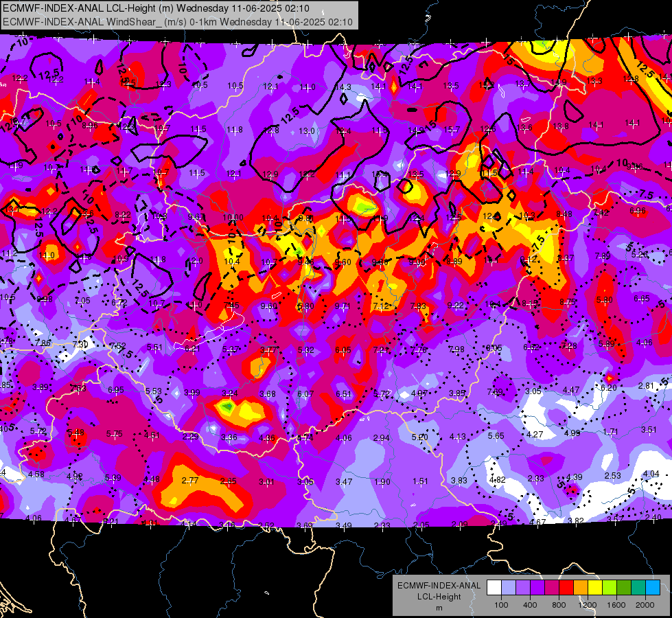Image resolution: width=672 pixels, height=618 pixels.
Task: Click the grid value 6.20
Action: [609, 388]
